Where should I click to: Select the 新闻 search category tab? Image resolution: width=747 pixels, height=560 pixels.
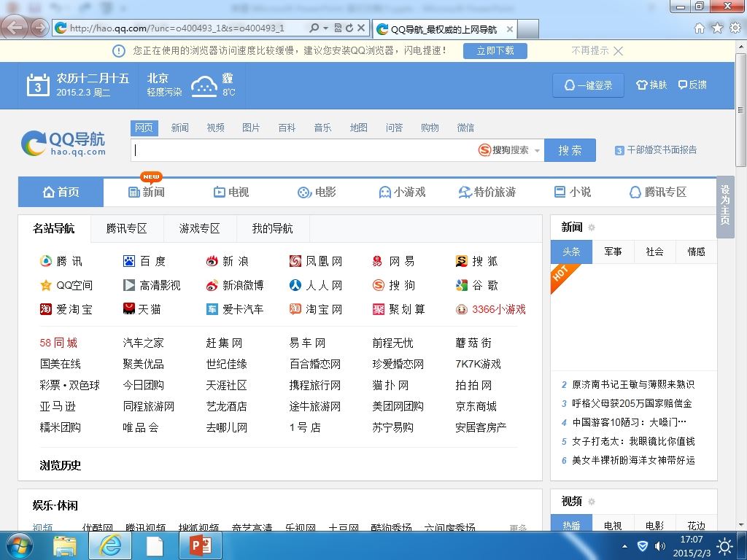(x=179, y=128)
